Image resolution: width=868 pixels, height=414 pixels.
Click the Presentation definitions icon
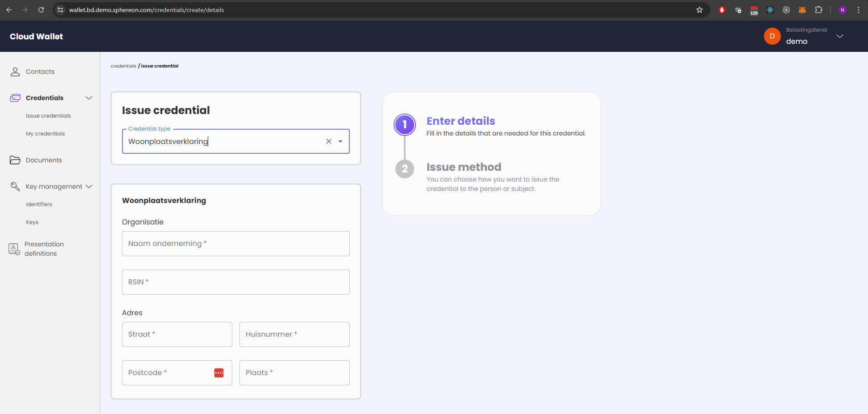(x=14, y=249)
